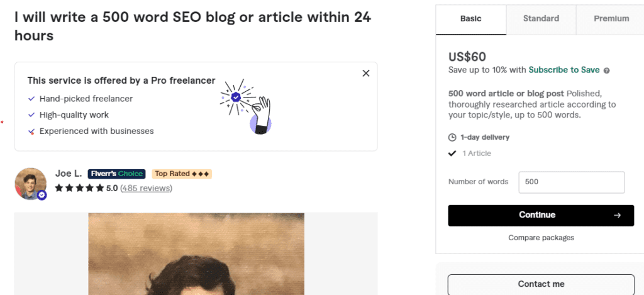Click the checkmark beside High-quality work
644x295 pixels.
click(x=31, y=115)
